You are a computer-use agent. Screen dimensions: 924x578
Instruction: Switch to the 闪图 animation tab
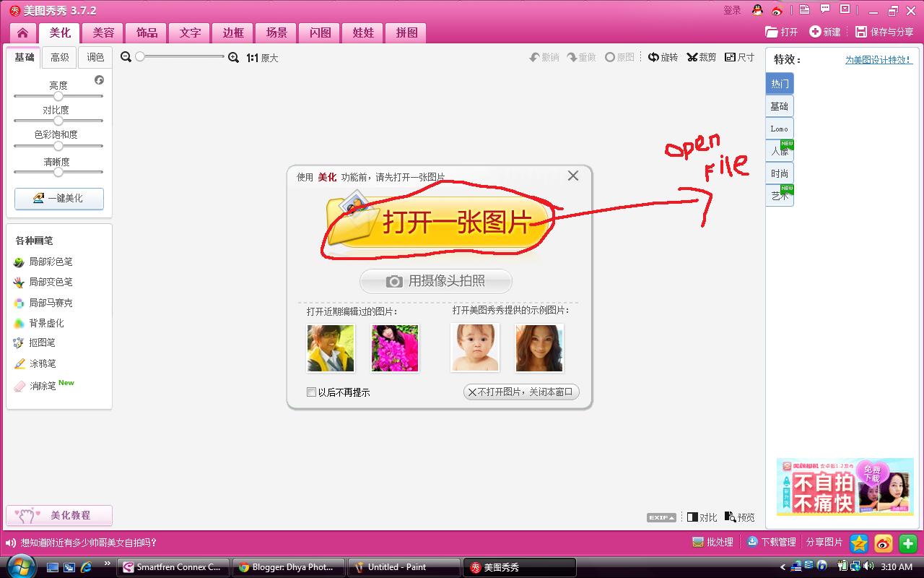click(x=320, y=33)
